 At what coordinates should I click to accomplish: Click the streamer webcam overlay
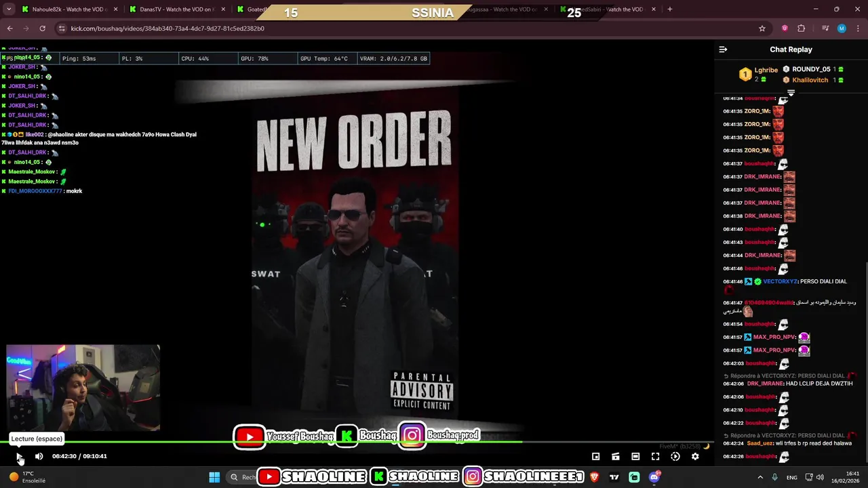tap(83, 388)
